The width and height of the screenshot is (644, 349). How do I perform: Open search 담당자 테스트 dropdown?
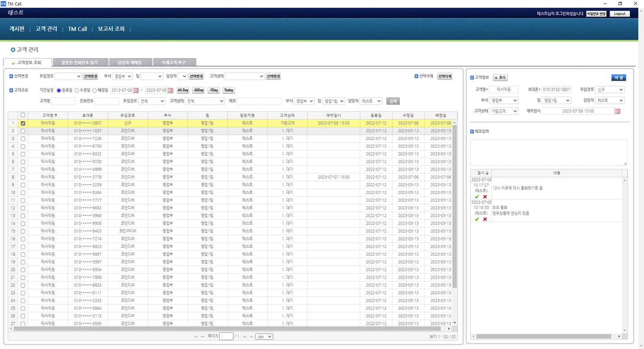pyautogui.click(x=371, y=101)
